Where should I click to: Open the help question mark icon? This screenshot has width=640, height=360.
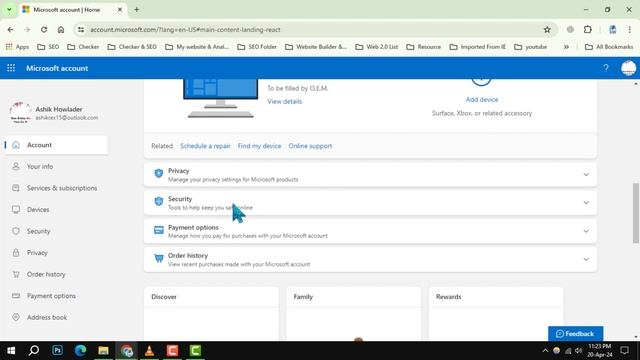[x=606, y=68]
